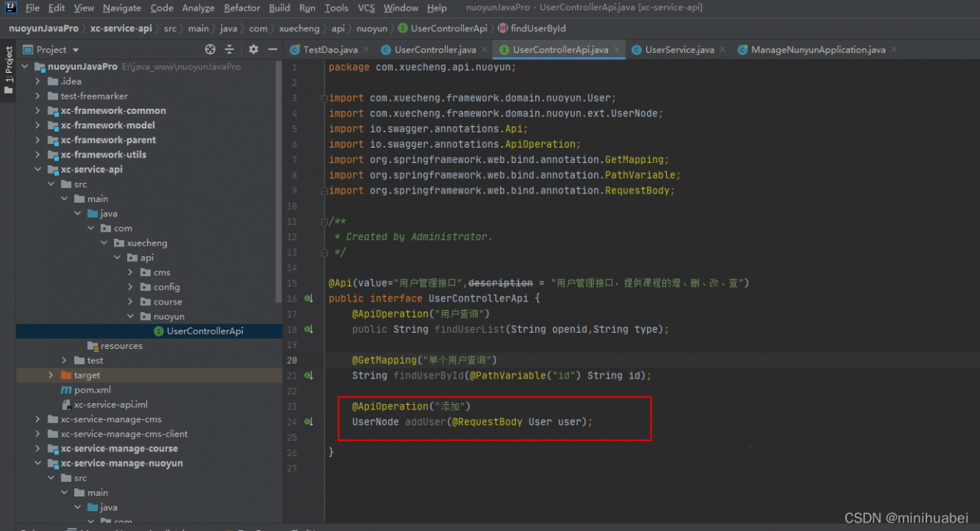Toggle the 1: Project tool window button
The height and width of the screenshot is (531, 980).
coord(8,70)
